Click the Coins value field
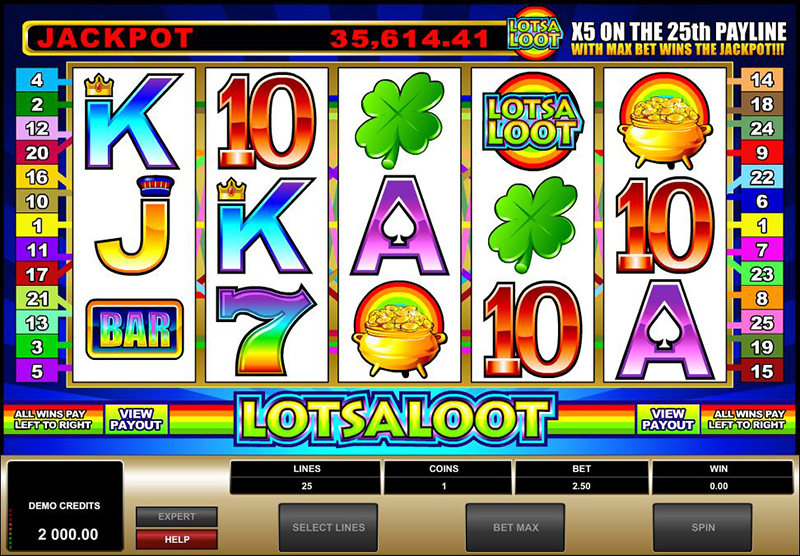800x556 pixels. point(444,486)
